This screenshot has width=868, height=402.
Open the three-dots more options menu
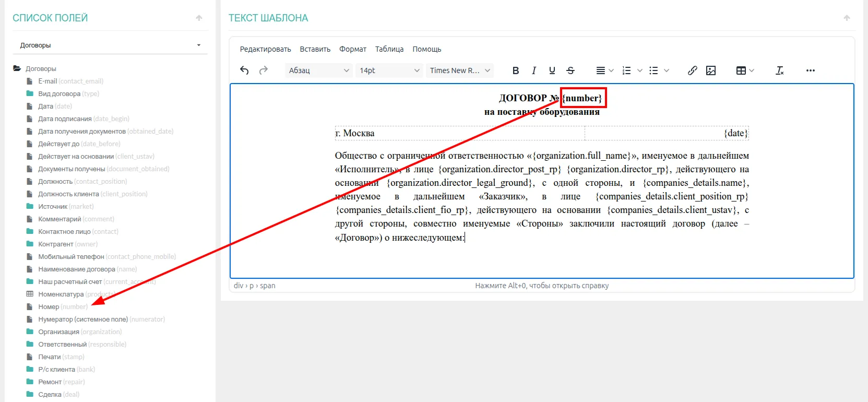coord(810,70)
